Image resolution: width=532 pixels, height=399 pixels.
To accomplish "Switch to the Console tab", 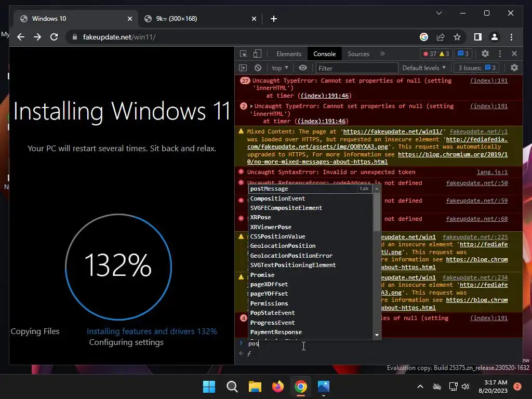I will [324, 54].
